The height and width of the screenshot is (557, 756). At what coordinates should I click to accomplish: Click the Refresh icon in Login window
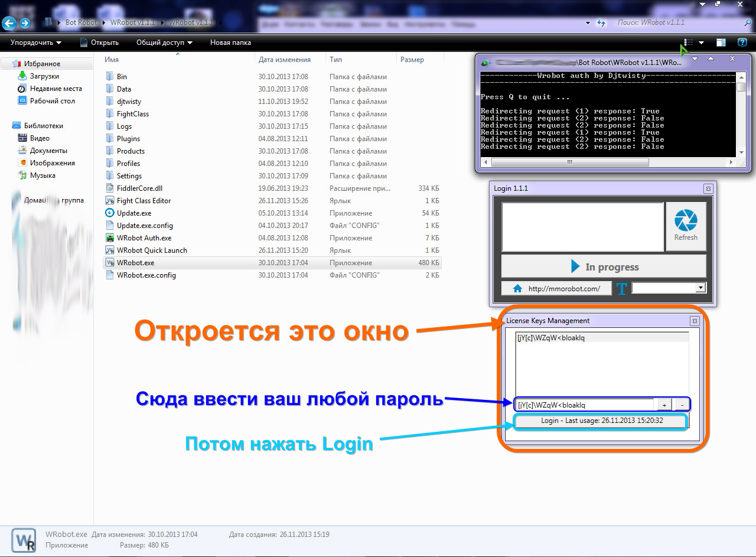pos(686,220)
